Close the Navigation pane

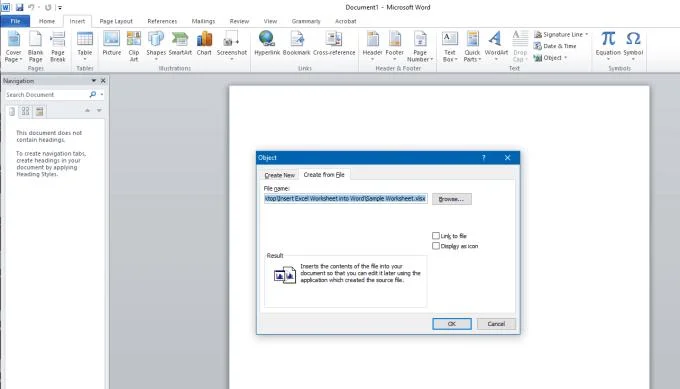click(103, 81)
